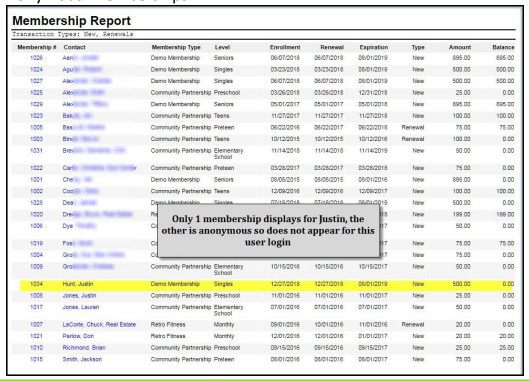Select the Expiration column header
The image size is (529, 381).
coord(373,47)
